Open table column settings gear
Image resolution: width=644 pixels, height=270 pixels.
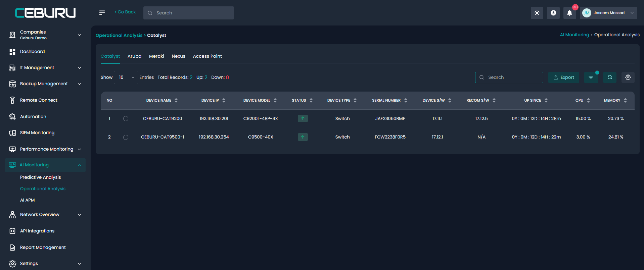point(628,77)
